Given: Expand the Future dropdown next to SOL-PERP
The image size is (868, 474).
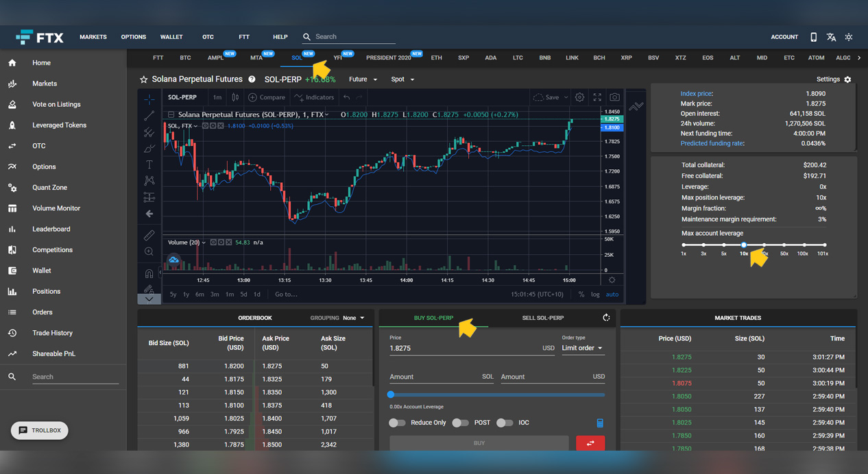Looking at the screenshot, I should 362,79.
